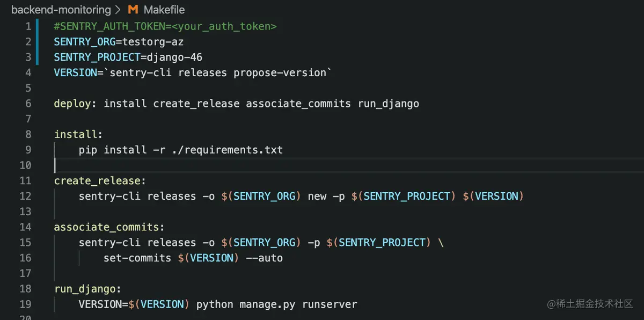Click empty line number 10 in the gutter

click(25, 165)
